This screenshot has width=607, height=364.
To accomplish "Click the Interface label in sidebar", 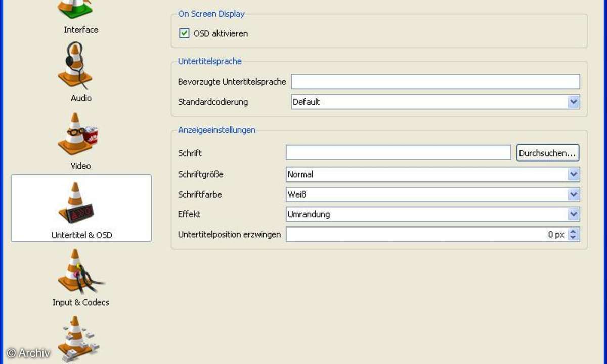I will (81, 30).
